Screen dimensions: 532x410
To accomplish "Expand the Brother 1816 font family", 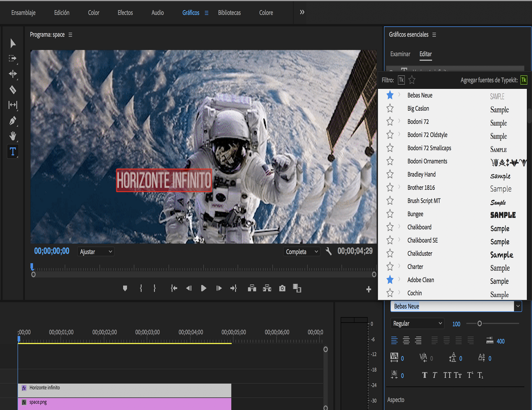I will (399, 187).
